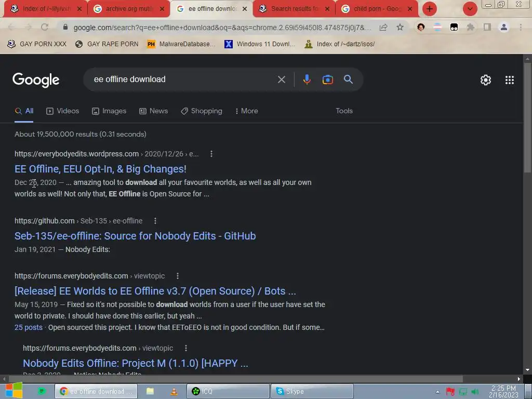Bookmark this page with the star

400,27
